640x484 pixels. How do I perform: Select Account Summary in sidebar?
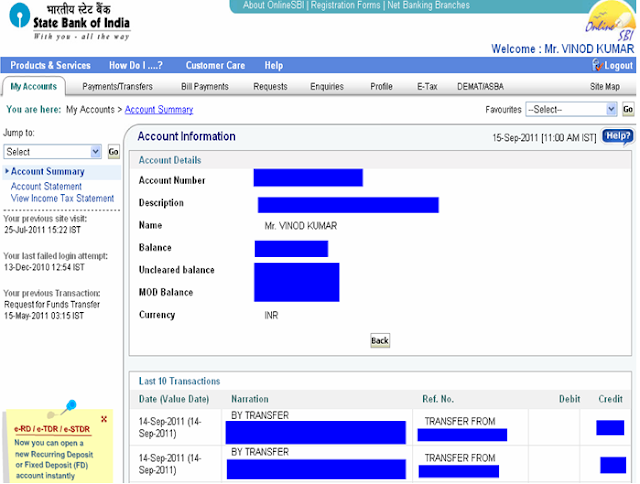[47, 171]
